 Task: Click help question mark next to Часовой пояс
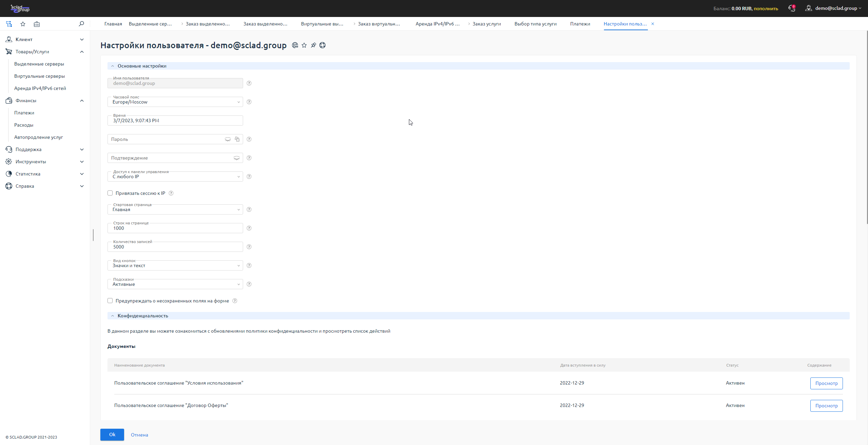tap(249, 102)
